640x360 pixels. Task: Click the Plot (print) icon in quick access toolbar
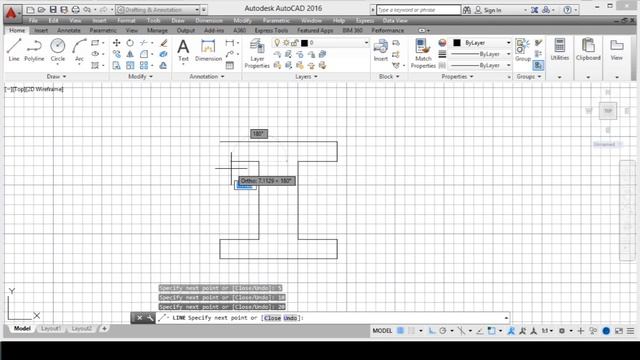[76, 9]
